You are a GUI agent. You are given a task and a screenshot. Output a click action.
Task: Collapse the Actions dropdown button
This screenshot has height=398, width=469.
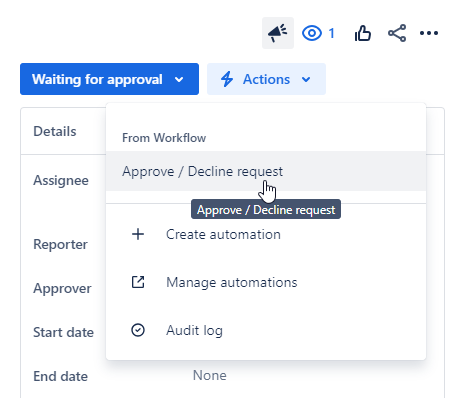pyautogui.click(x=266, y=79)
